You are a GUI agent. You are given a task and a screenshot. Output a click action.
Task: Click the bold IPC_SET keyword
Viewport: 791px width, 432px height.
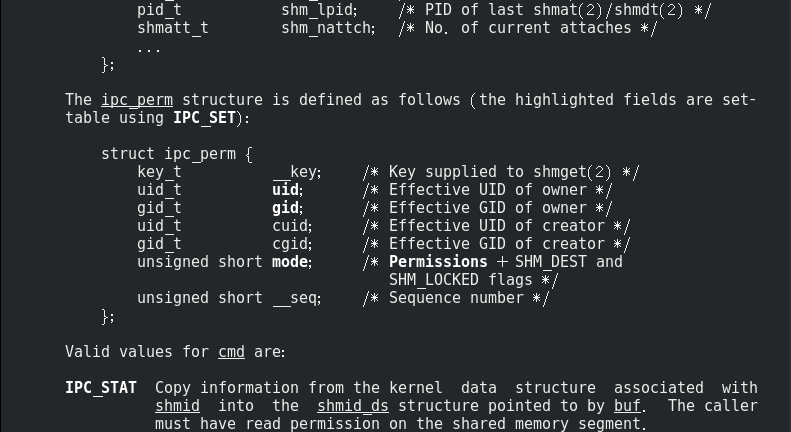click(x=204, y=118)
